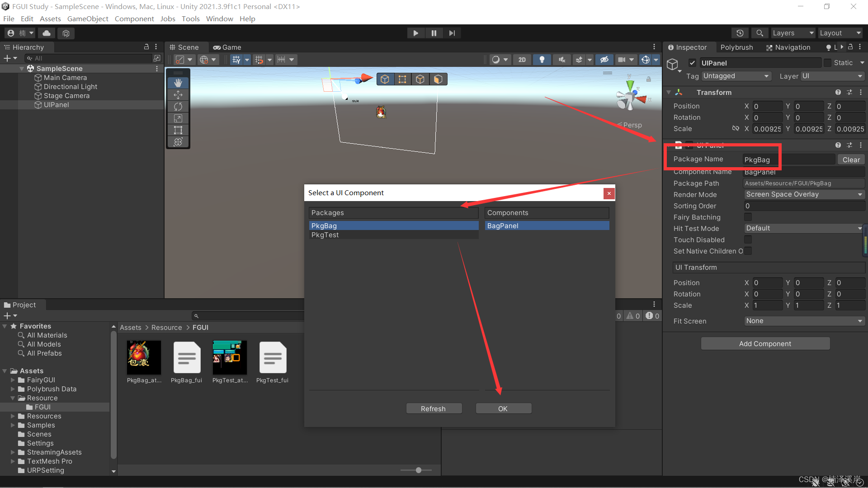Click the Refresh button in dialog

tap(434, 408)
